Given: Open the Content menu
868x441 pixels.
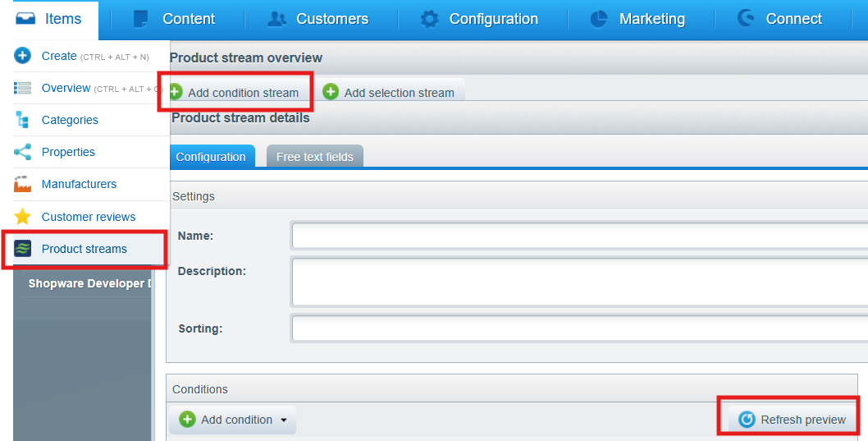Looking at the screenshot, I should tap(174, 19).
